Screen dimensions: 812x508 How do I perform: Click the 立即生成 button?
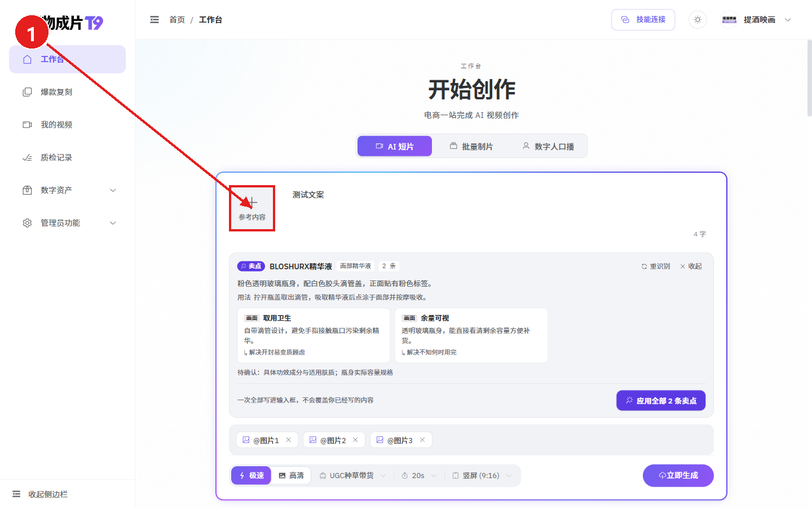click(678, 476)
